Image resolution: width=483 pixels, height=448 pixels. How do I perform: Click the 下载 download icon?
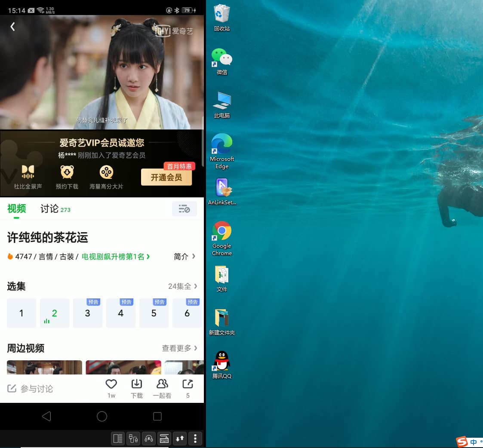tap(136, 384)
